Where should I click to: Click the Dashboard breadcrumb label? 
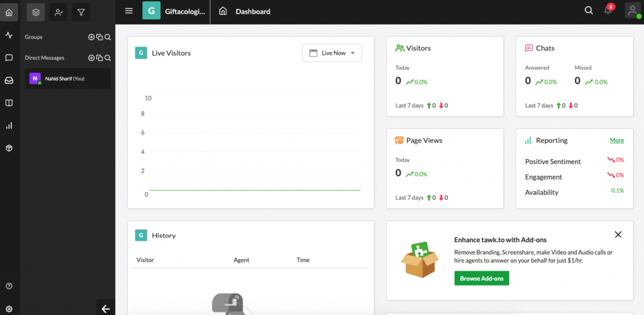(253, 11)
